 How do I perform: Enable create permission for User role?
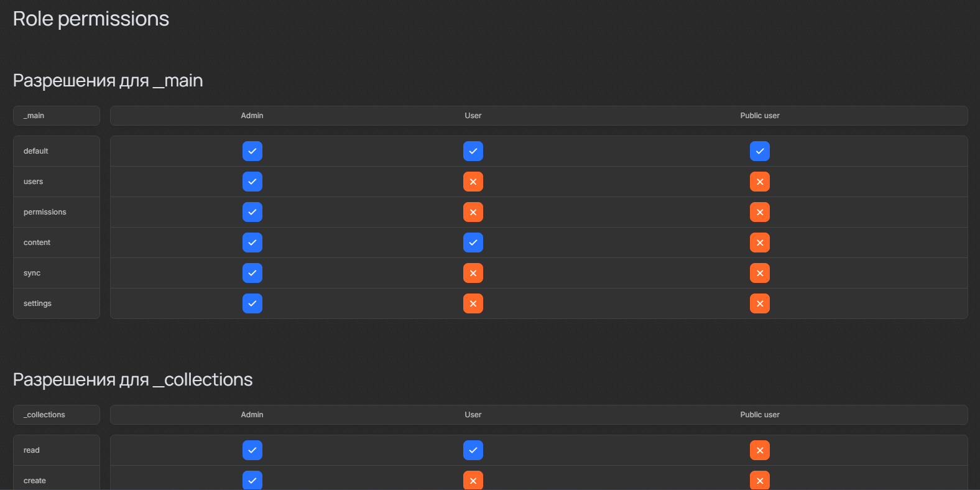[x=473, y=480]
